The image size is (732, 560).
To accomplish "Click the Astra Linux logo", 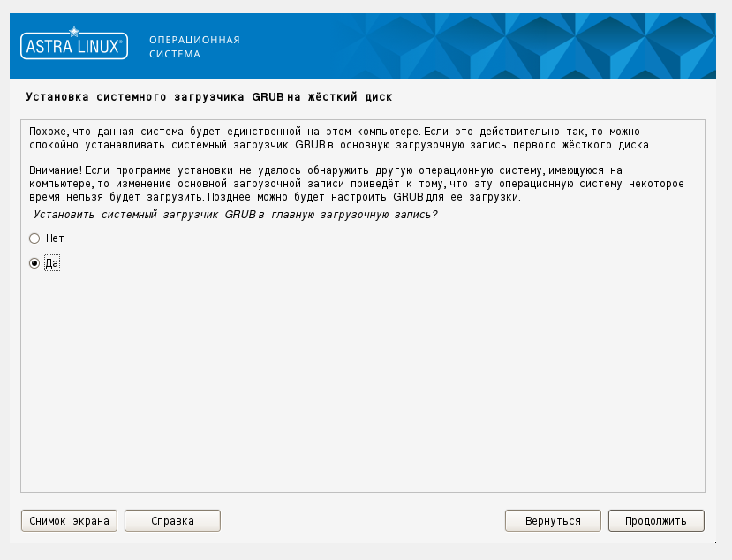I will tap(74, 44).
